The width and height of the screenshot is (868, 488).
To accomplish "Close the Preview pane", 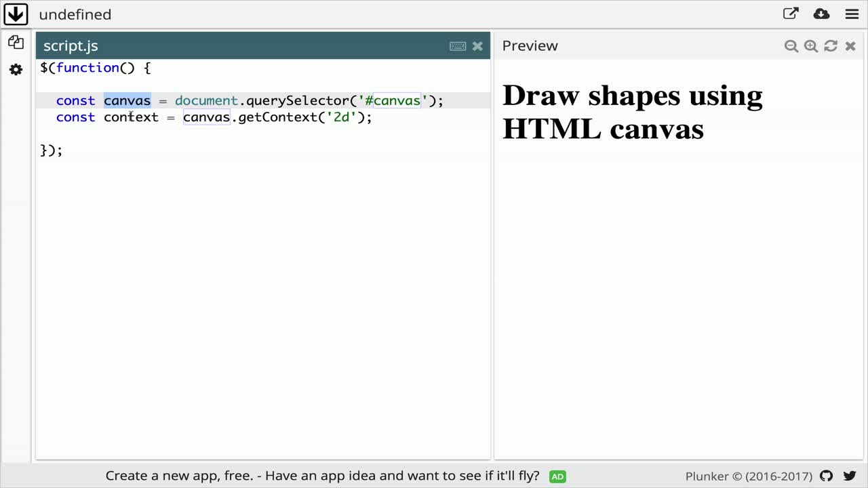I will click(850, 46).
